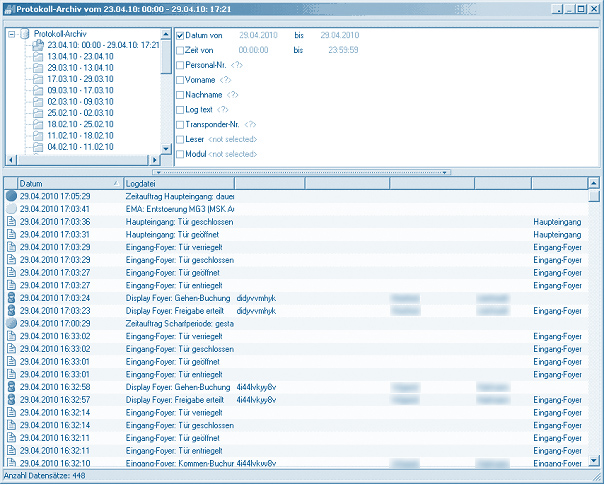Tick the Nachname filter checkbox
This screenshot has width=605, height=485.
coord(180,95)
